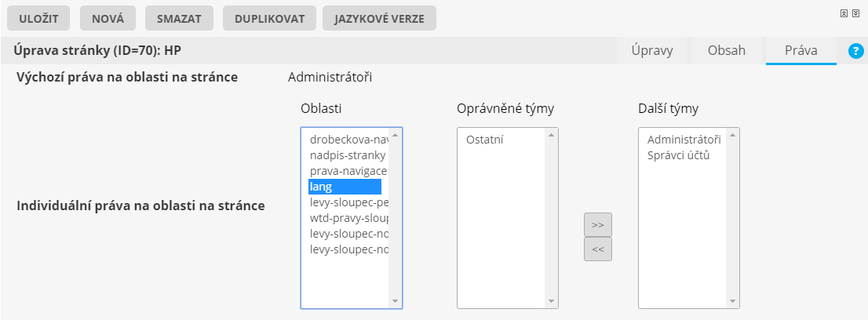Screen dimensions: 868x320
Task: Select nadpis-stranky in Oblasti list
Action: coord(345,155)
